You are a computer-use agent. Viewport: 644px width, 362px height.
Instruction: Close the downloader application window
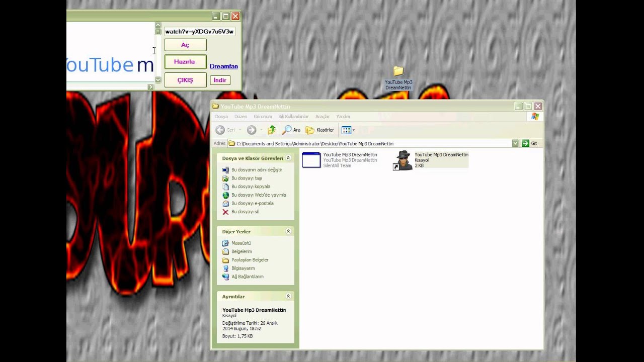pos(235,16)
